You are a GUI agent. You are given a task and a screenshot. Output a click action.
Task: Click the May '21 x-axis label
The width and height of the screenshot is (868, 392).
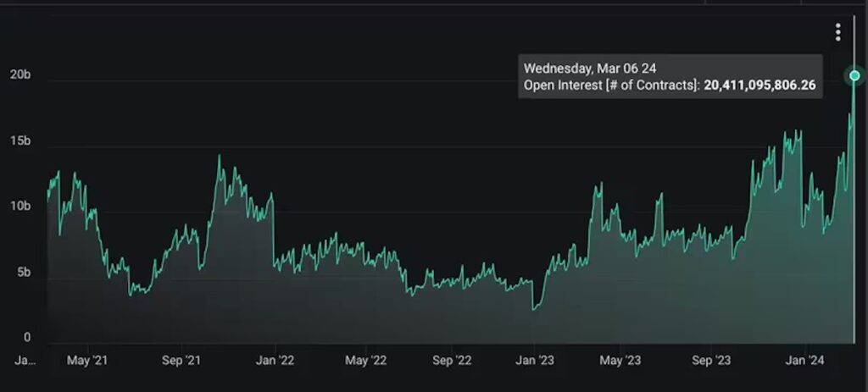point(87,361)
